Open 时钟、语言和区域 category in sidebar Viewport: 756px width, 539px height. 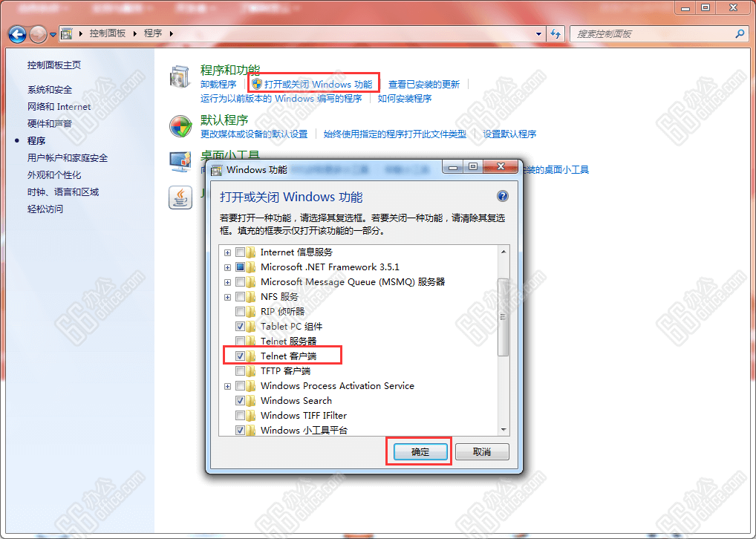pos(63,192)
